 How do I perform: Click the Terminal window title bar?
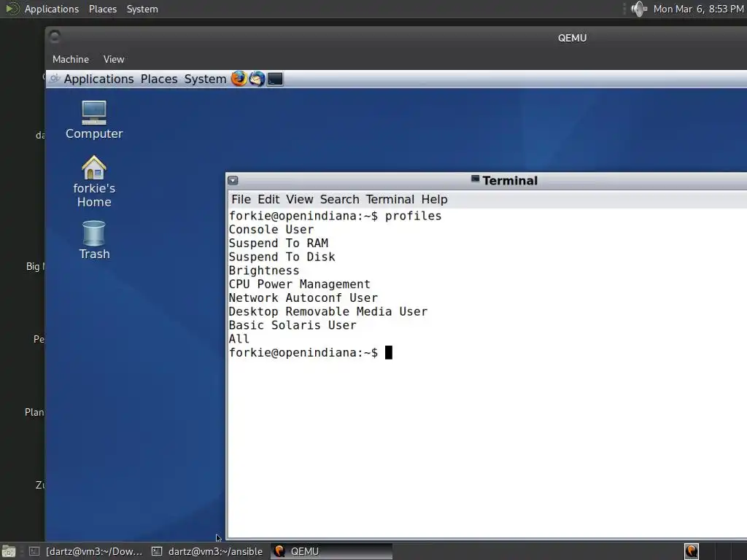(x=487, y=181)
